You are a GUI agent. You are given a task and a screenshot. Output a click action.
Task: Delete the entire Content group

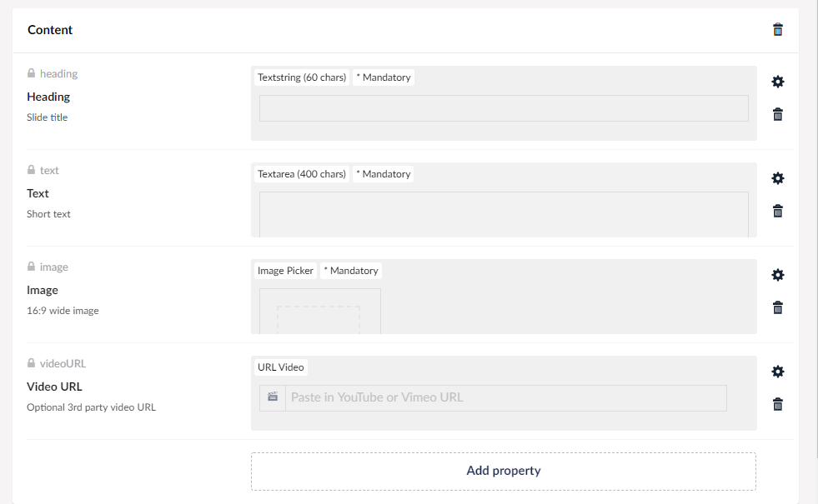[777, 29]
